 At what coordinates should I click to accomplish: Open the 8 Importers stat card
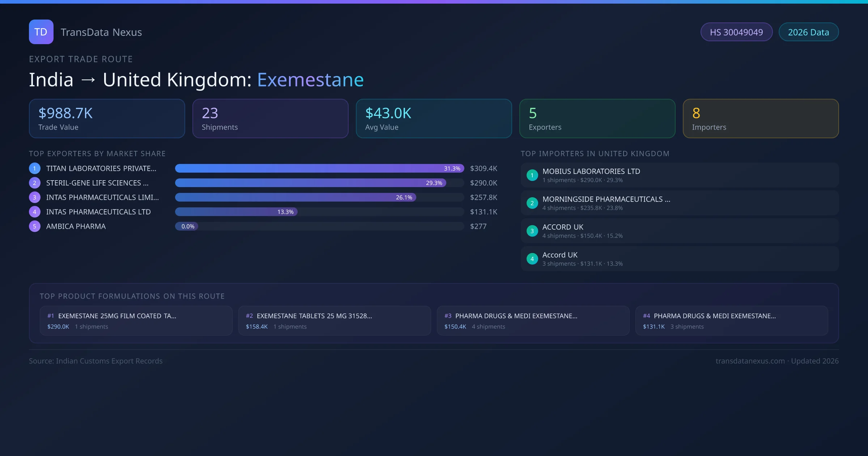click(761, 118)
